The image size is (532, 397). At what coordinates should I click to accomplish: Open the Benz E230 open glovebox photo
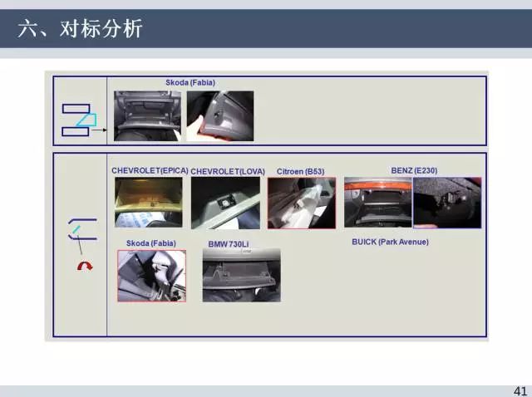click(x=378, y=202)
